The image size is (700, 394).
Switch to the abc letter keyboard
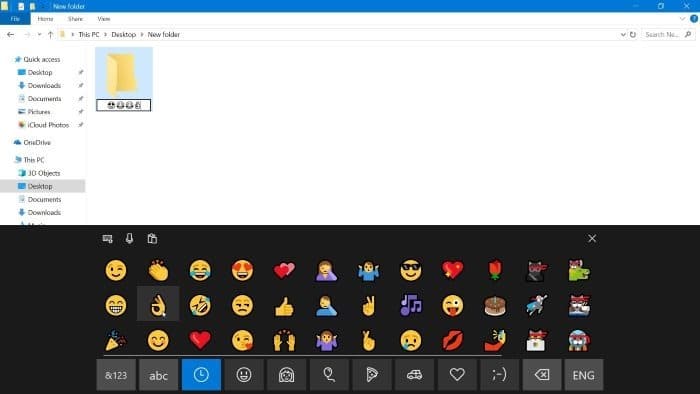point(158,375)
